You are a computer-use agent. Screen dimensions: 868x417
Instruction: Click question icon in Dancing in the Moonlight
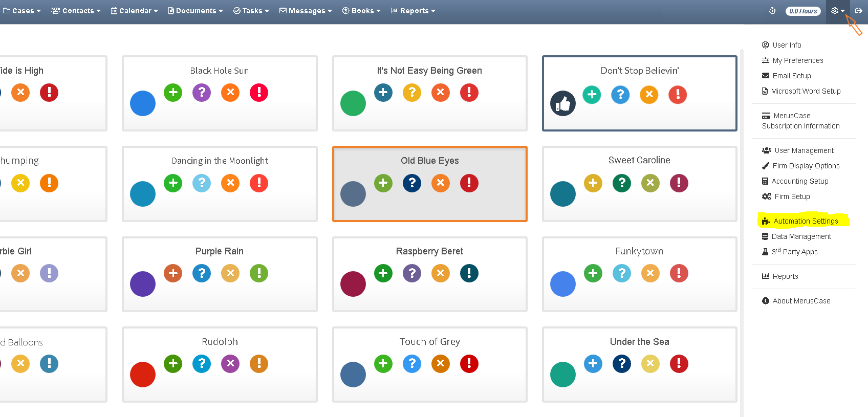click(x=202, y=183)
